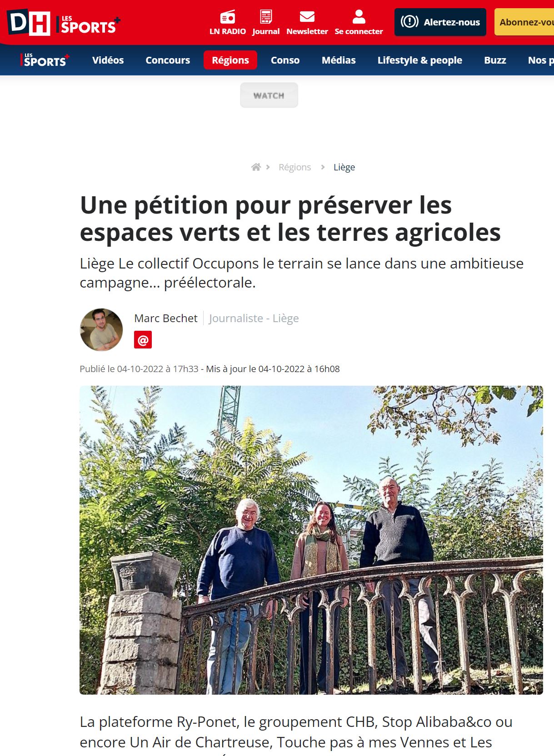
Task: Click the yellow Abonnez-vous button
Action: (524, 22)
